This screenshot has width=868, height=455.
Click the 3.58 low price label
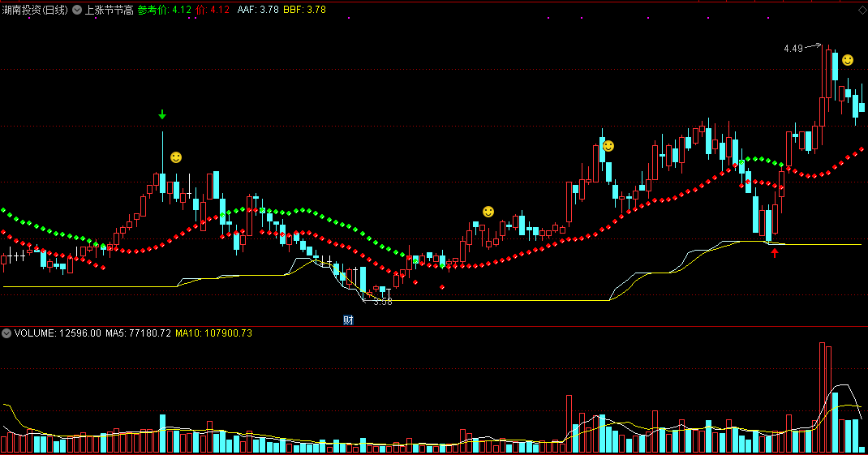click(x=383, y=302)
